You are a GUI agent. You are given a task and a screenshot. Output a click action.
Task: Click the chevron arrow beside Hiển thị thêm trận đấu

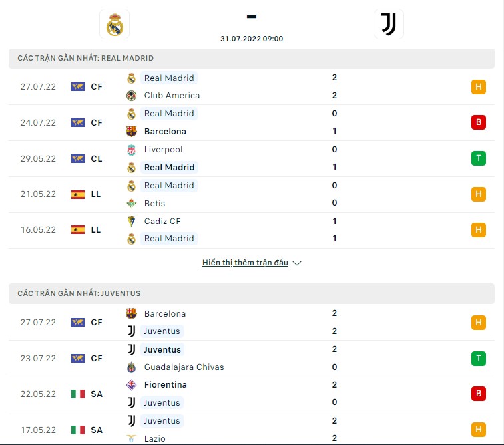tap(297, 263)
